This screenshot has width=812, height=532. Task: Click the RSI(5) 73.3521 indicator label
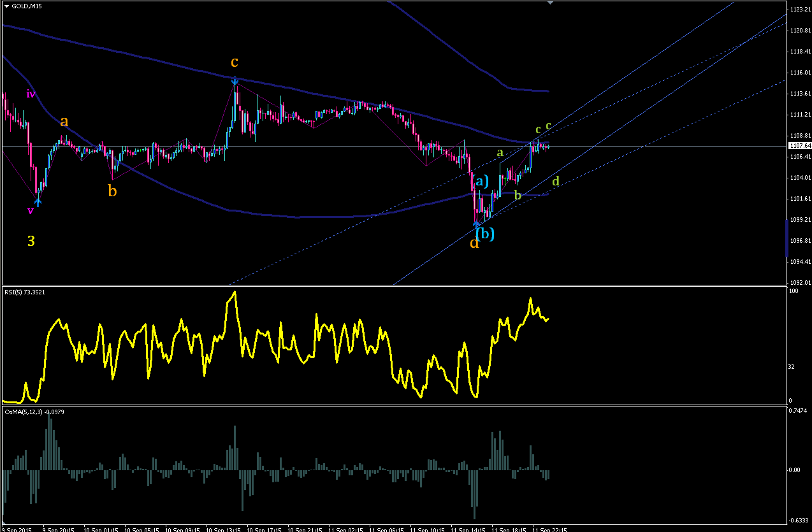click(24, 292)
